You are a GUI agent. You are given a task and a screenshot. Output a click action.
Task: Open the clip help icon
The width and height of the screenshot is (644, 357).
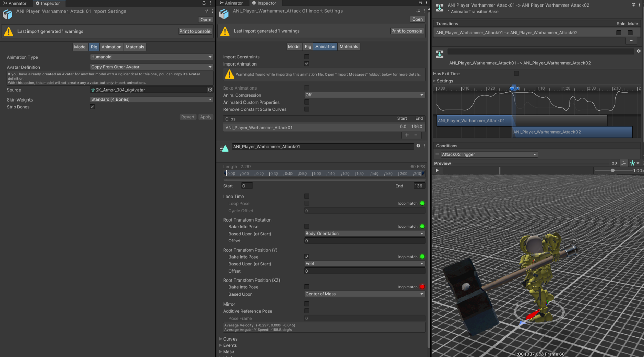pos(418,146)
